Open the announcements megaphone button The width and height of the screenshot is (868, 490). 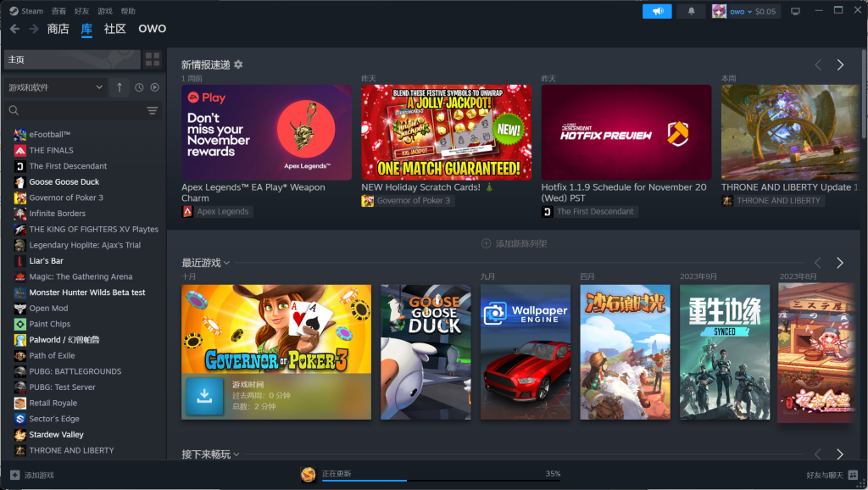coord(657,11)
